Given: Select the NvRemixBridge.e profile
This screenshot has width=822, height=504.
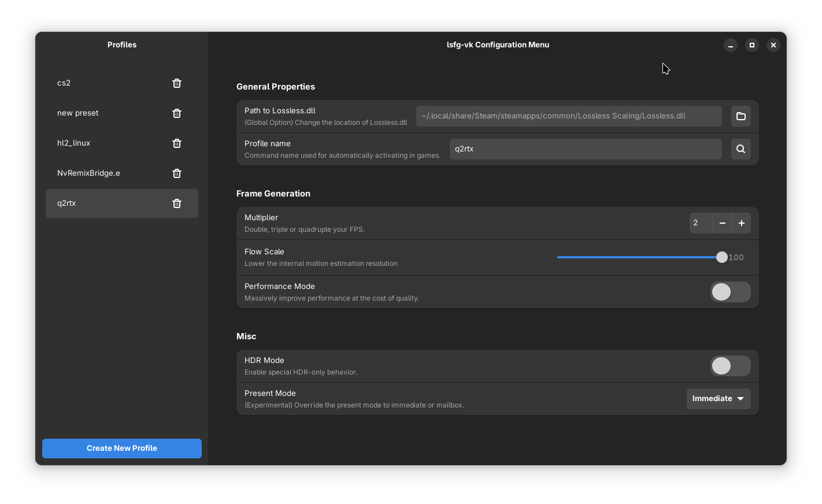Looking at the screenshot, I should click(x=104, y=173).
